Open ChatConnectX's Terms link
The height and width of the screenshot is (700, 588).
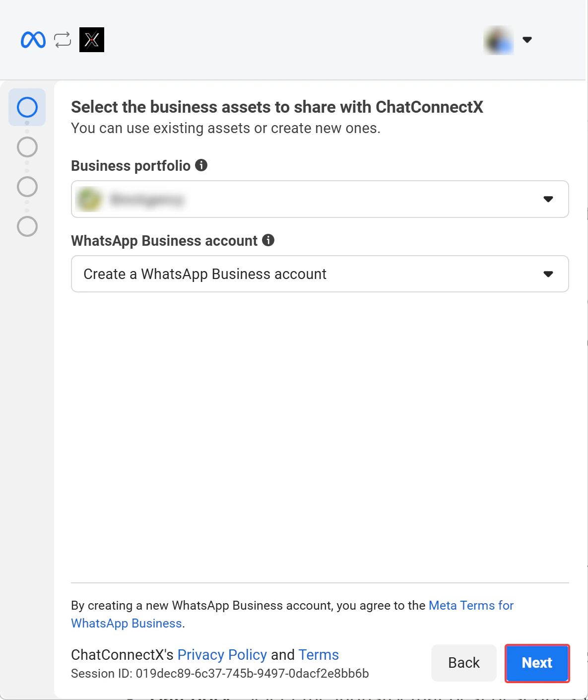click(x=319, y=655)
